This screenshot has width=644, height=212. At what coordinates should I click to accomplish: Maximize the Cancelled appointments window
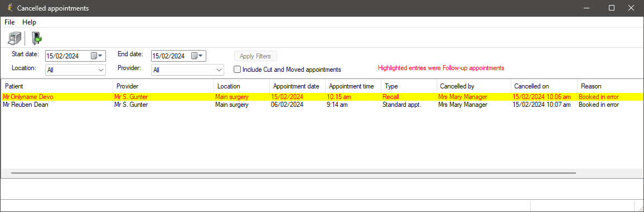click(612, 8)
